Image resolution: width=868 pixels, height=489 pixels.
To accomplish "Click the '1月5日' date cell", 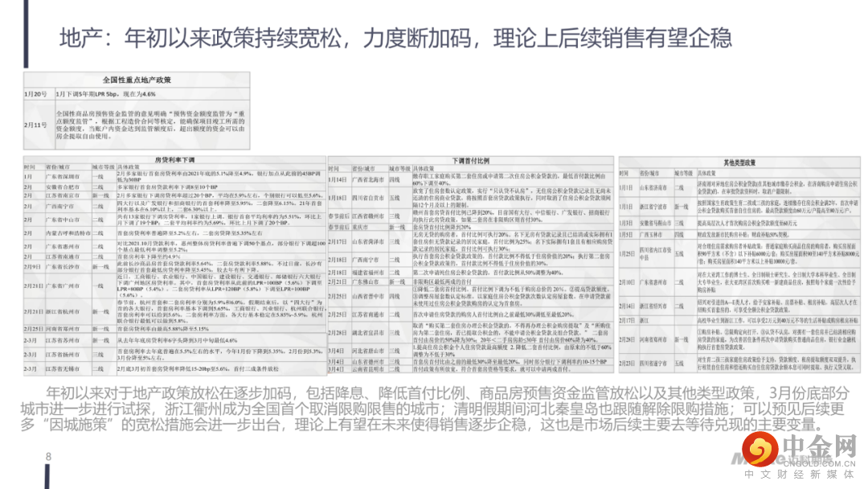I will pos(626,234).
